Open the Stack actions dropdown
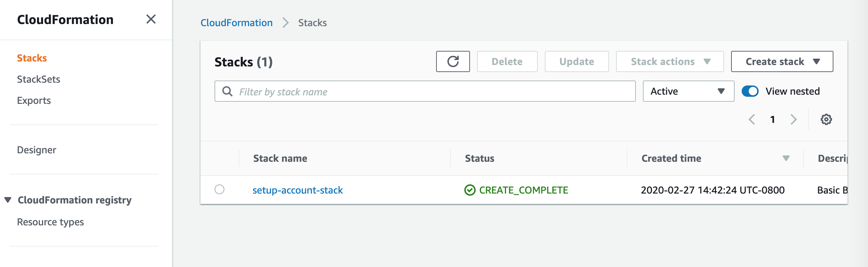Image resolution: width=868 pixels, height=267 pixels. pyautogui.click(x=670, y=61)
